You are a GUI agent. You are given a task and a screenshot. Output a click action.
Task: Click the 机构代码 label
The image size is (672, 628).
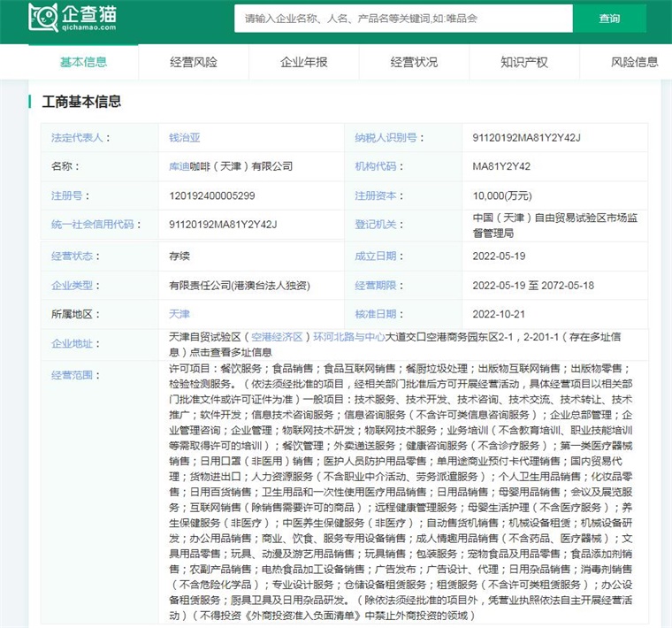point(378,166)
